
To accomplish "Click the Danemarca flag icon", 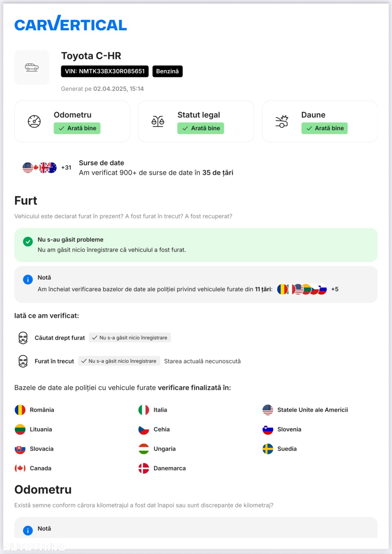I will click(x=144, y=468).
